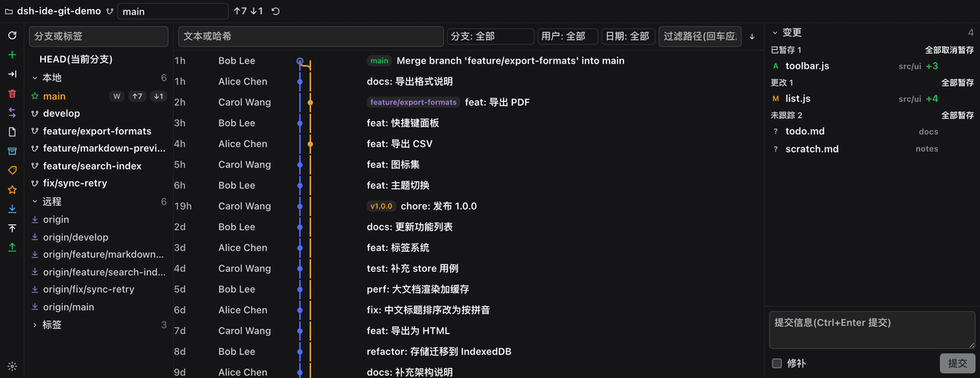
Task: Select the feature/export-formats local branch
Action: pos(97,131)
